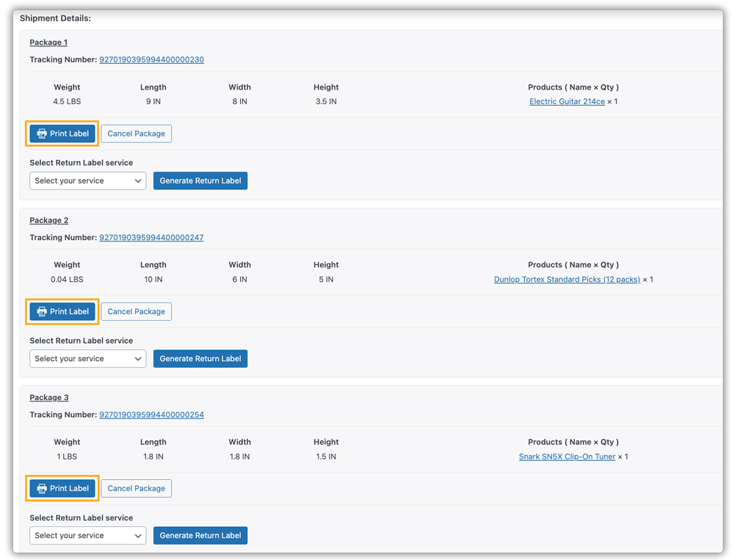Generate Return Label for Package 2
The image size is (734, 560).
pos(200,359)
